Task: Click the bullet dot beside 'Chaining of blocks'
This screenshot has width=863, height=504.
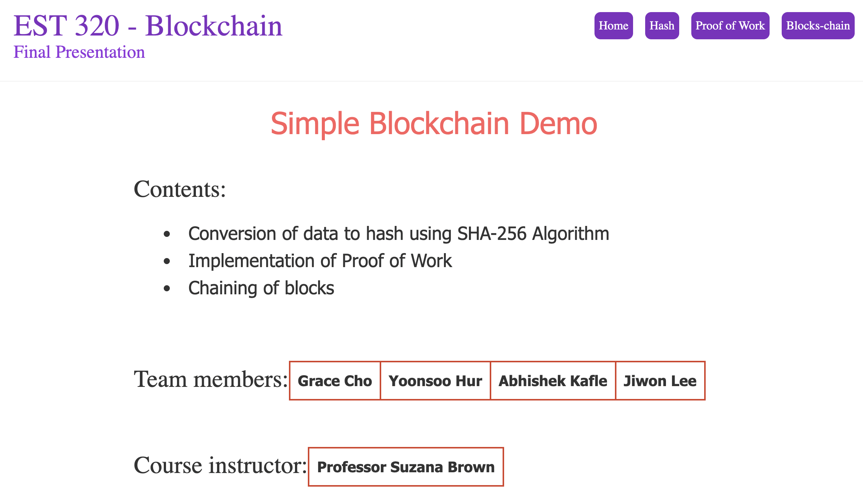Action: click(167, 289)
